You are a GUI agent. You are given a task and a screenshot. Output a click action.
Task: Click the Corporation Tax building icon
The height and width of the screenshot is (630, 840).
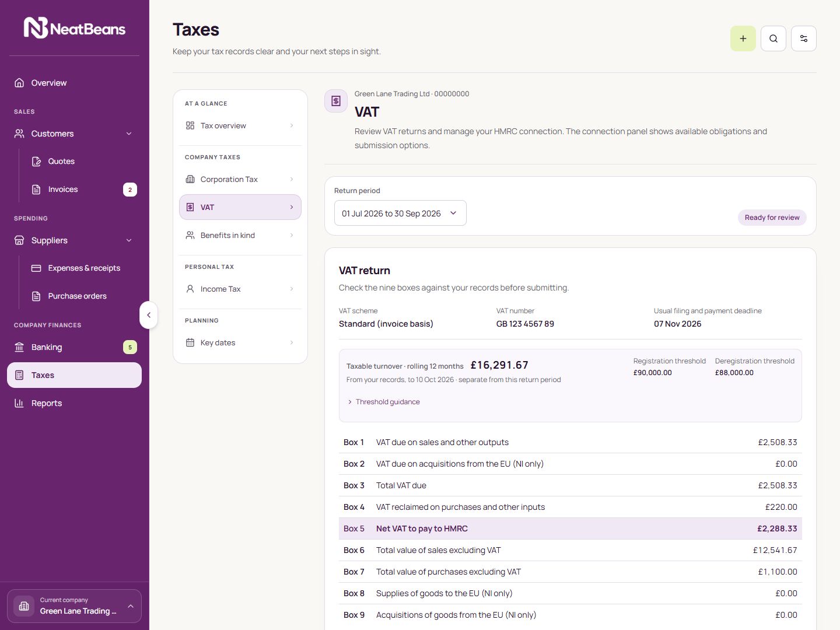point(190,179)
